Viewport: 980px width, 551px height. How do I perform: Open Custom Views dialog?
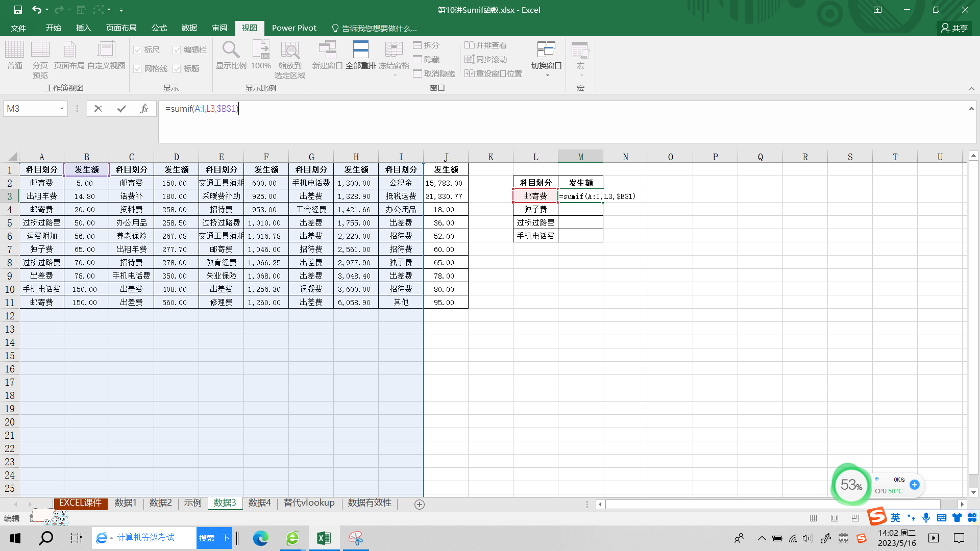[x=106, y=55]
